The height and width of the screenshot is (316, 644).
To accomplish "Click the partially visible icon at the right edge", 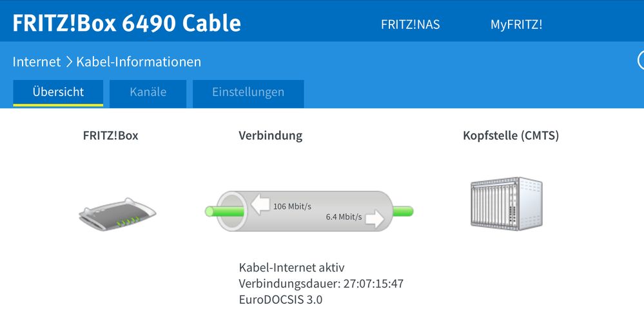I will 641,61.
